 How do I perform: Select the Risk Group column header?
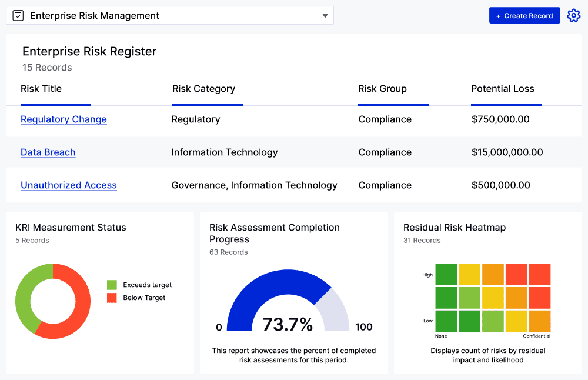382,89
